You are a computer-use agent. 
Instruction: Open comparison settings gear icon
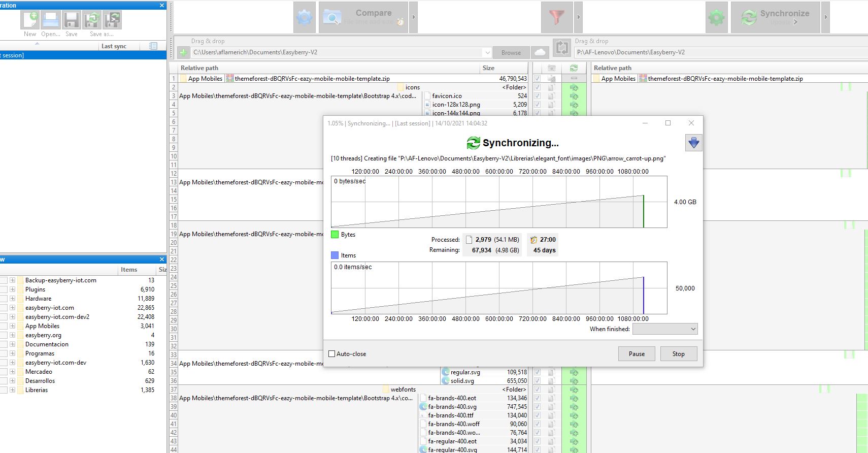pyautogui.click(x=305, y=18)
